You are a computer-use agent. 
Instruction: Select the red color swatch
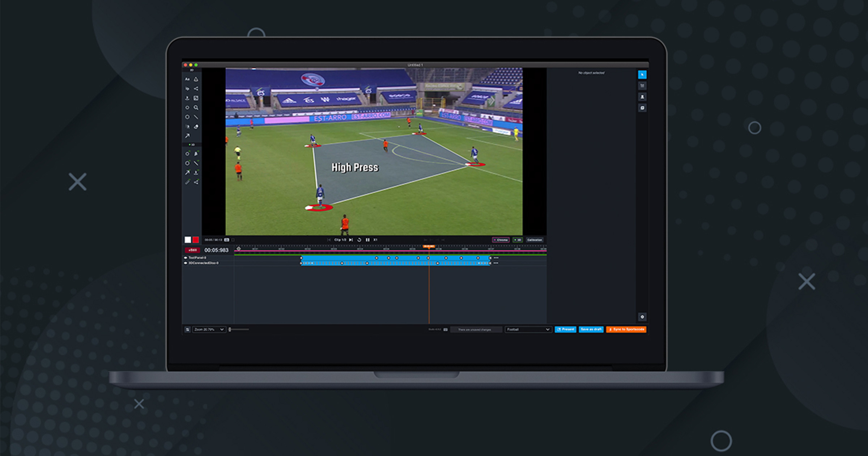tap(195, 240)
